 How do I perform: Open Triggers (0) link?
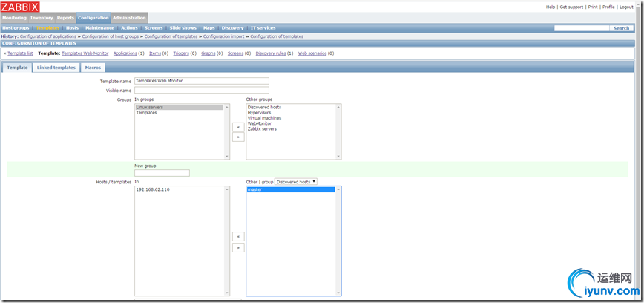181,53
